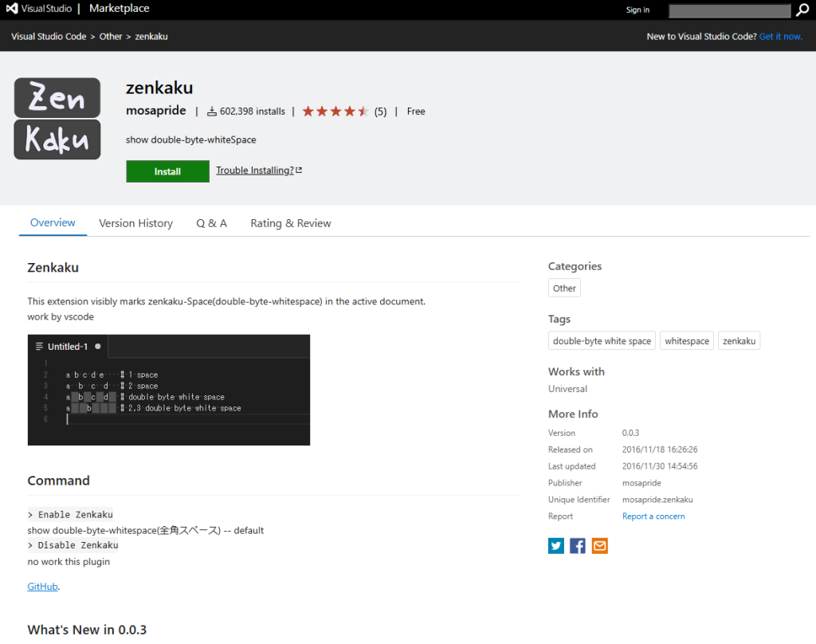
Task: Click Sign in at top
Action: click(637, 10)
